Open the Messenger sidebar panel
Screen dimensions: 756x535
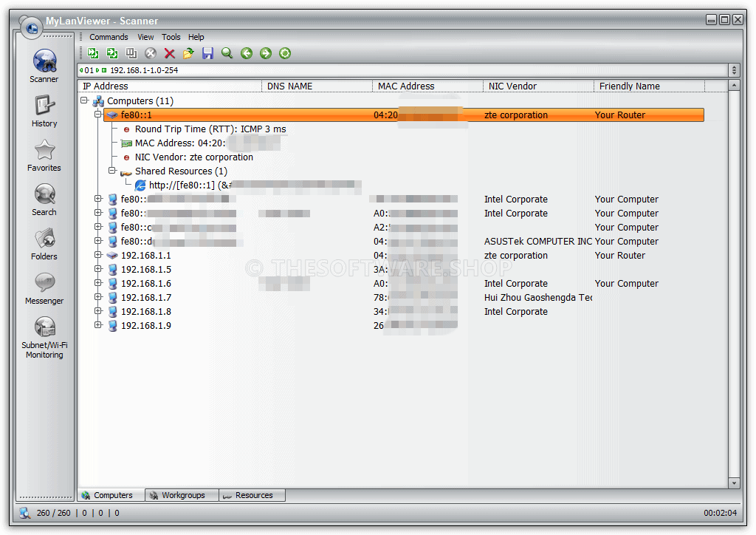click(x=44, y=288)
